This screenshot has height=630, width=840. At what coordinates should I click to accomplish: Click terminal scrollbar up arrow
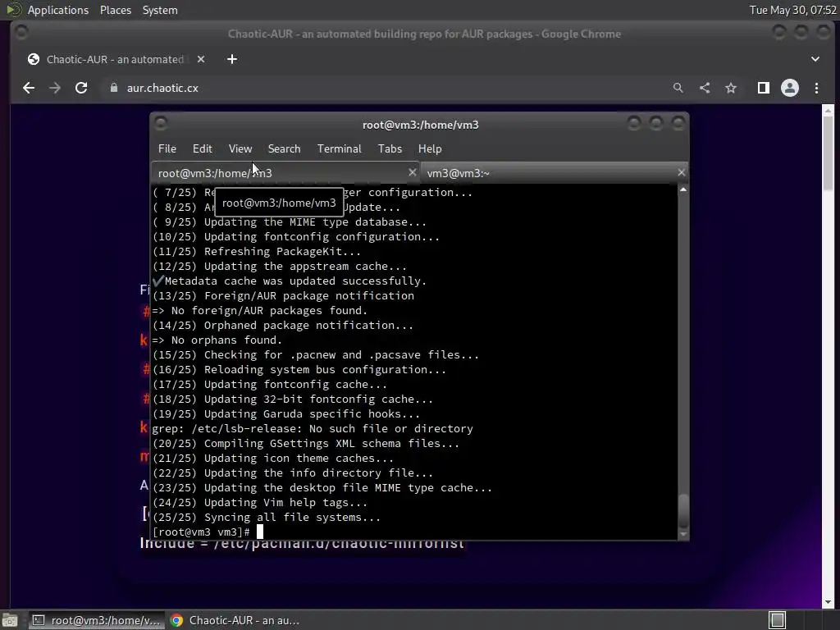(683, 189)
